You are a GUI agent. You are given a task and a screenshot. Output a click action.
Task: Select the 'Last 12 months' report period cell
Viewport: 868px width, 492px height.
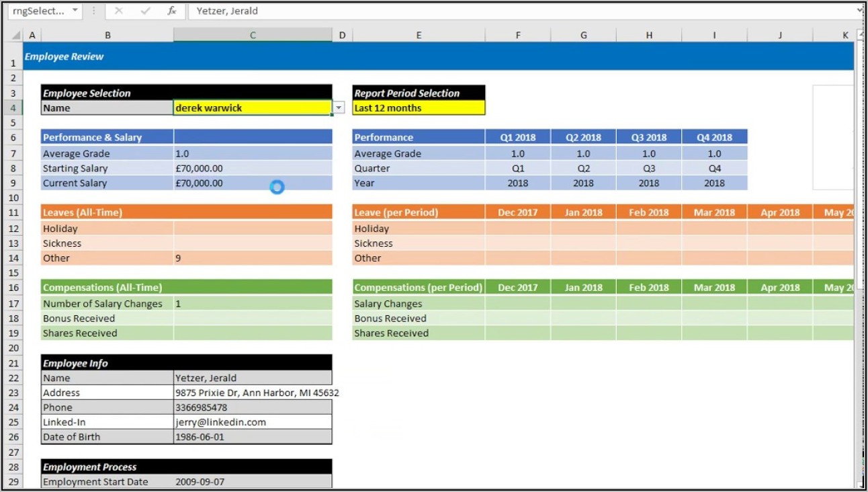click(x=418, y=108)
